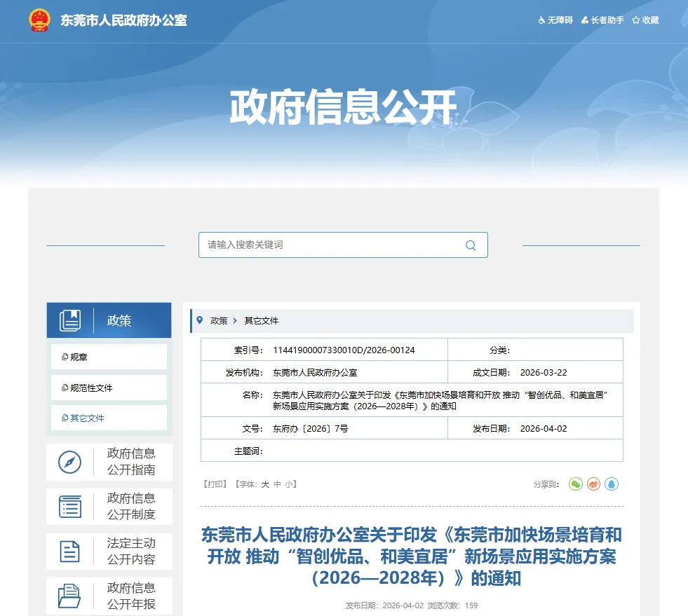Share the article via the QQ icon

[x=612, y=484]
